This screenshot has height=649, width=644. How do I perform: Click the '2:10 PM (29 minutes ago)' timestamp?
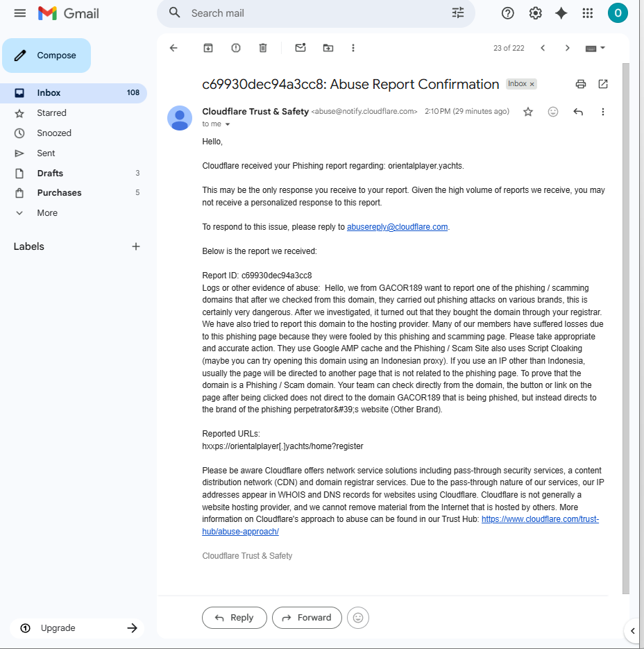click(x=467, y=111)
